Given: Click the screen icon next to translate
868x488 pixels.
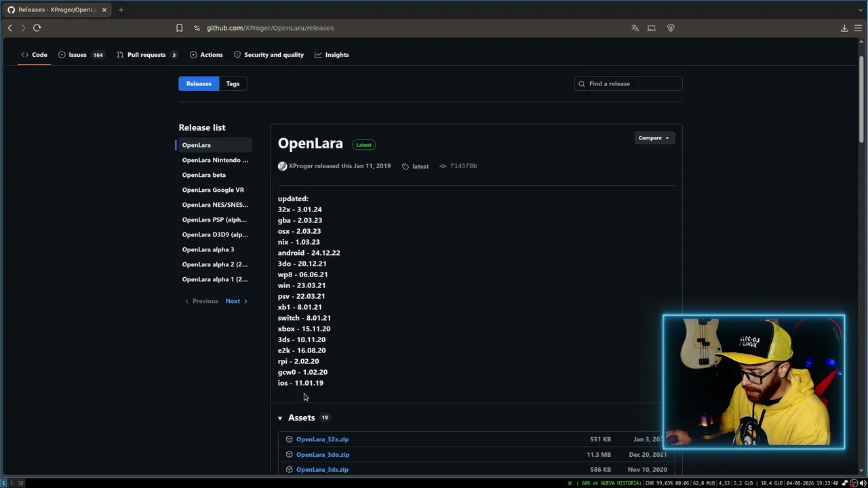Looking at the screenshot, I should (652, 28).
